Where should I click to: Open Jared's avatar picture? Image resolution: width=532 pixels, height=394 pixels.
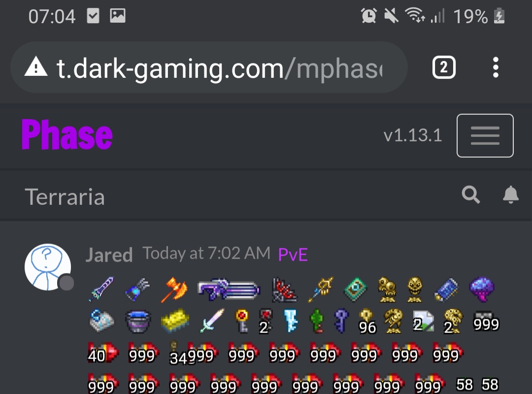[x=48, y=267]
